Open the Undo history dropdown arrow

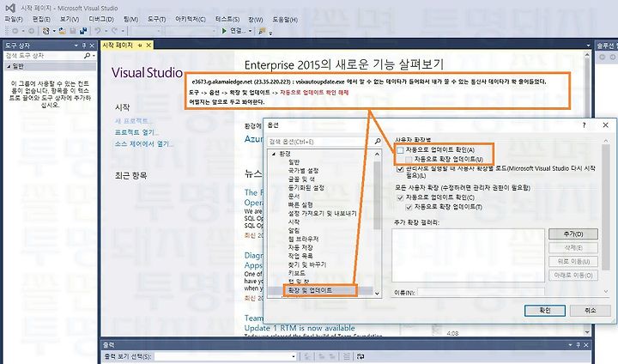(x=106, y=31)
